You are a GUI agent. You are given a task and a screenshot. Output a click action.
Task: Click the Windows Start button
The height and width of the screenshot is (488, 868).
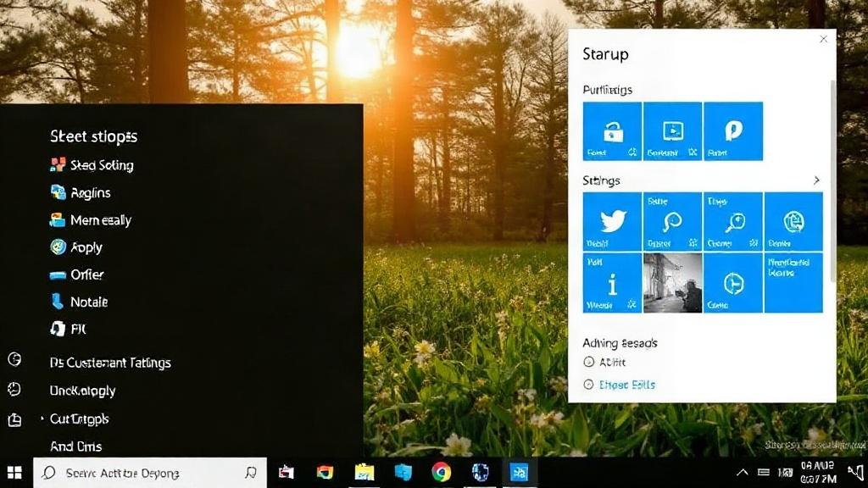[15, 473]
